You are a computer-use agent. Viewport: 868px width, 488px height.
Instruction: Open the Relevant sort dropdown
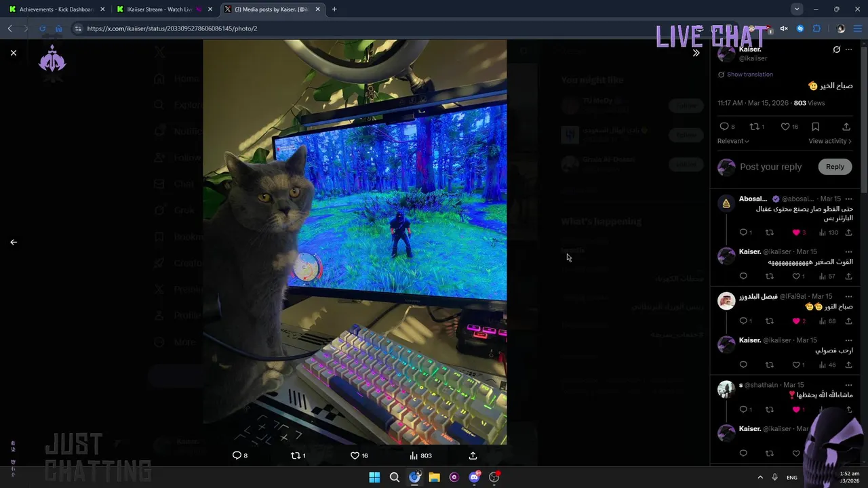733,141
